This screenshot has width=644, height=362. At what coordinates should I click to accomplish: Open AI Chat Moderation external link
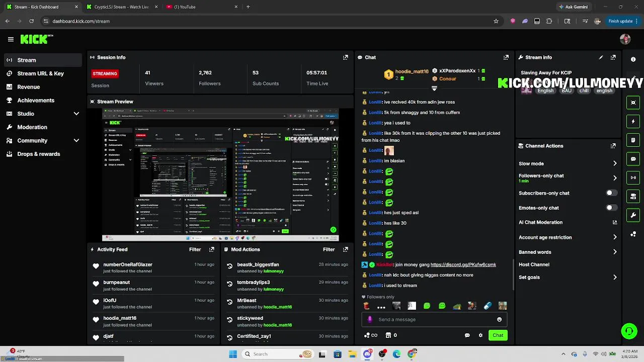(x=615, y=222)
